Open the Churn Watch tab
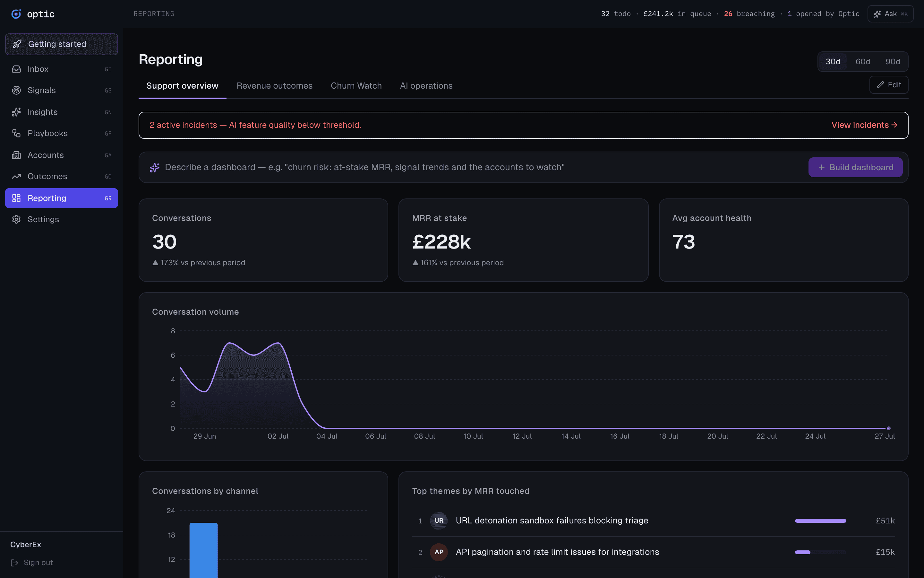The image size is (924, 578). pos(356,86)
